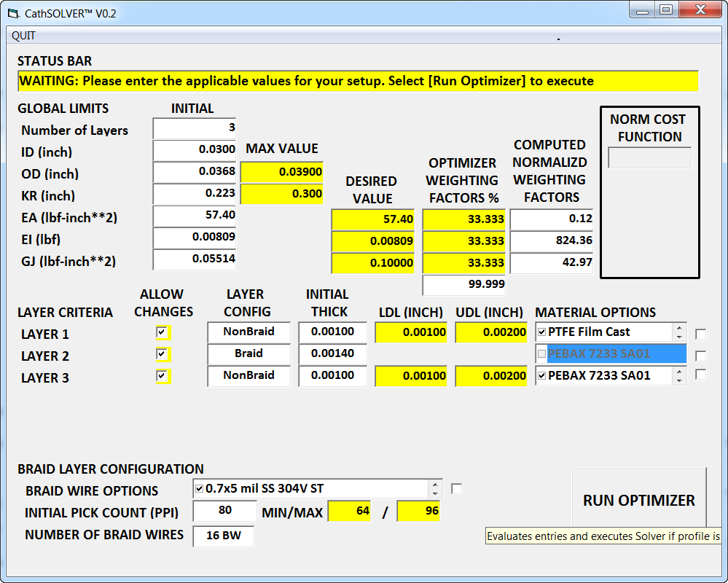Toggle the PTFE Film Cast material checkbox
This screenshot has width=728, height=583.
pos(541,332)
